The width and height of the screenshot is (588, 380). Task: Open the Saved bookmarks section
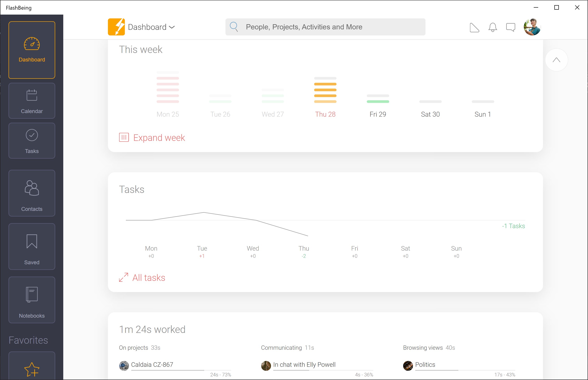click(x=32, y=247)
